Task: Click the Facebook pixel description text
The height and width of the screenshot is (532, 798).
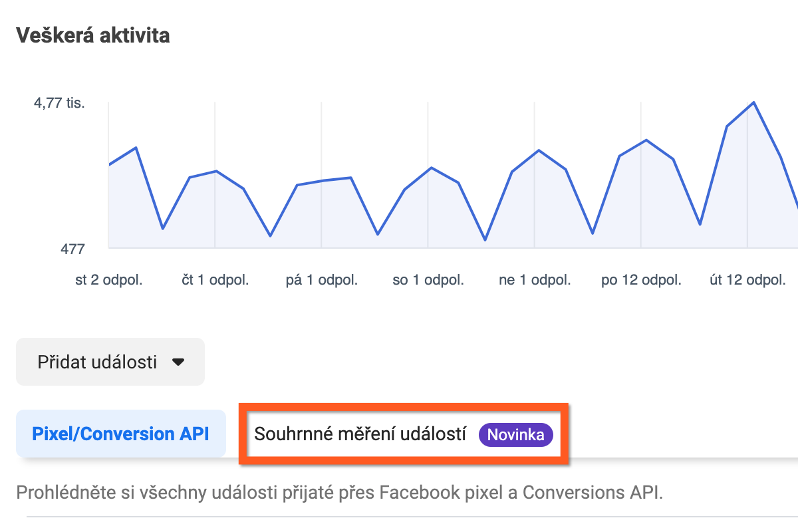Action: pos(339,493)
